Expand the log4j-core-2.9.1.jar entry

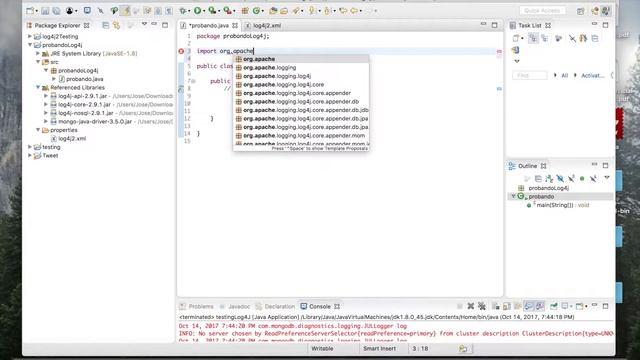pyautogui.click(x=46, y=104)
